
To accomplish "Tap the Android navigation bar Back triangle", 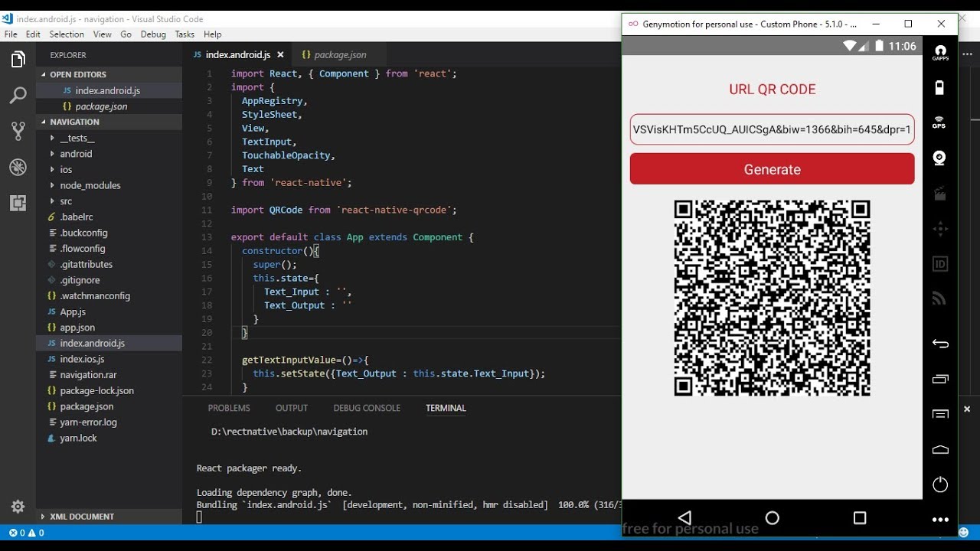I will click(685, 518).
